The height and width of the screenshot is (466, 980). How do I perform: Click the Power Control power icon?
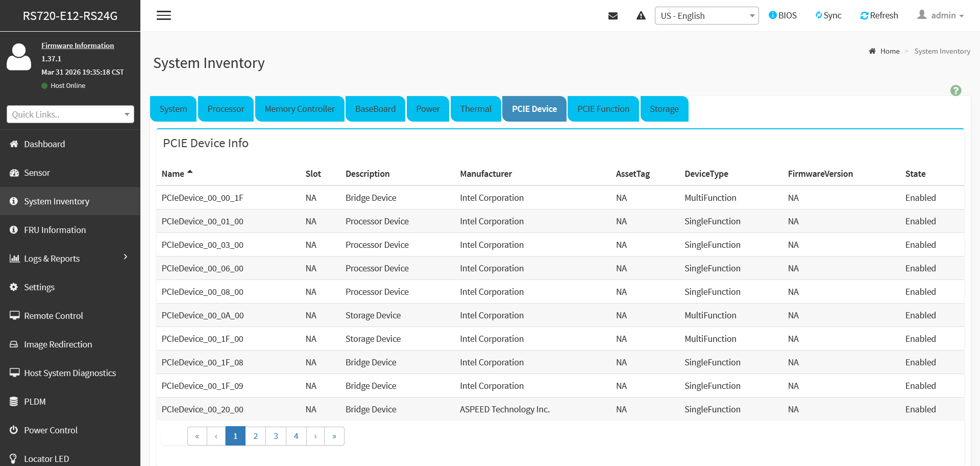(x=14, y=430)
